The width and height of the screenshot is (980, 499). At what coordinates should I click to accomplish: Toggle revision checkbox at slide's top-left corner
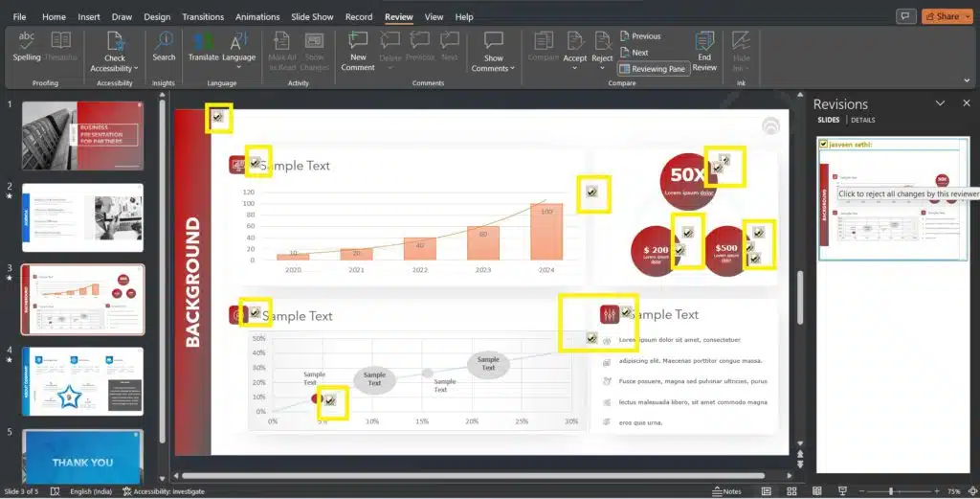(218, 117)
